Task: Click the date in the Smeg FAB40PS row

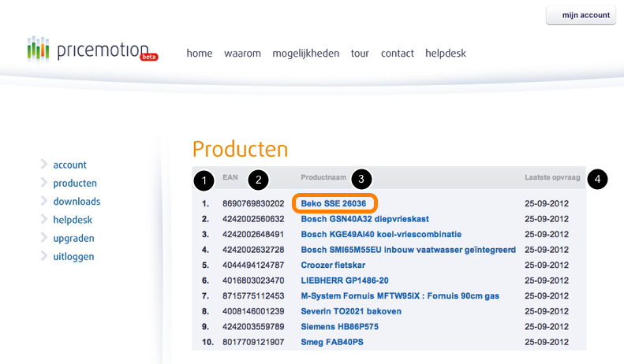Action: click(x=547, y=342)
